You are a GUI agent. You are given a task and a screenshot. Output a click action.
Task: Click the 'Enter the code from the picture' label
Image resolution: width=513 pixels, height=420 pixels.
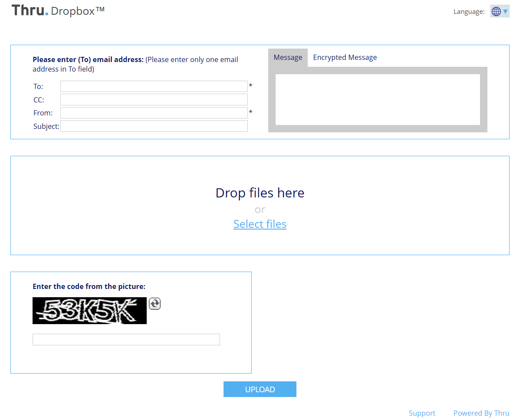pyautogui.click(x=89, y=286)
